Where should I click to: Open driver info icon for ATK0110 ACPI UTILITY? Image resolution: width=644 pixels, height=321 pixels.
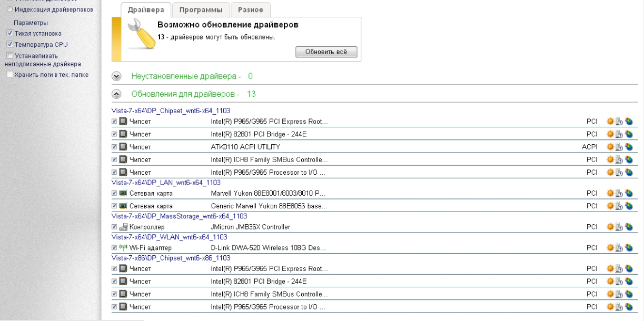click(619, 147)
